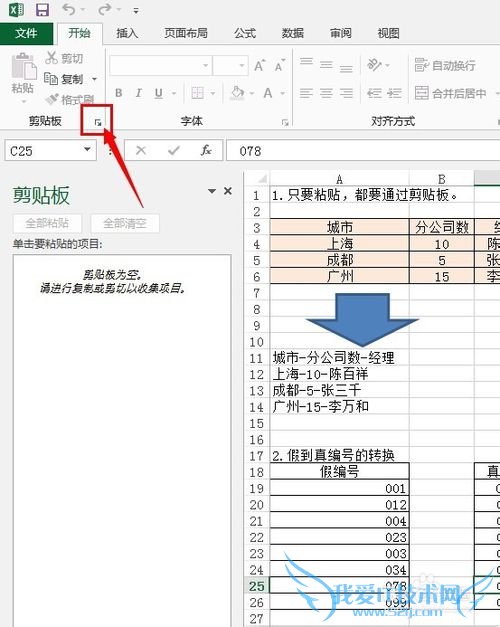The height and width of the screenshot is (627, 500).
Task: Open the font name combo box
Action: pyautogui.click(x=160, y=66)
